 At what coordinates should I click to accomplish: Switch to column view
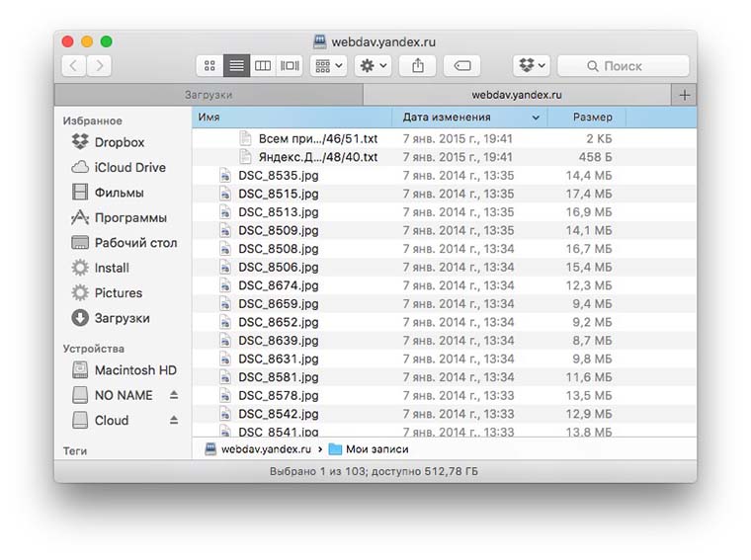(263, 65)
